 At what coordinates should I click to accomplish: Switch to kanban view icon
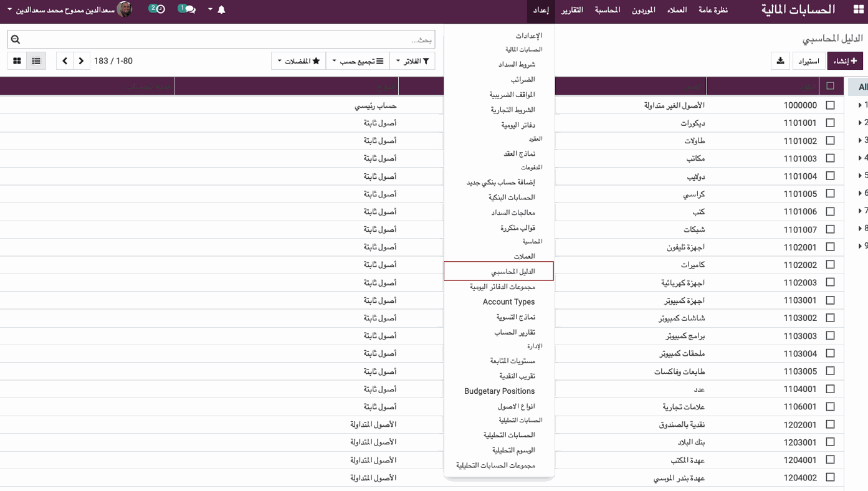point(17,61)
